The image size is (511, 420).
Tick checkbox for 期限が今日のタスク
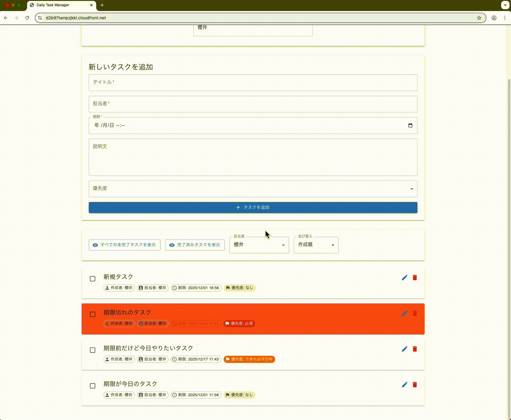coord(93,386)
